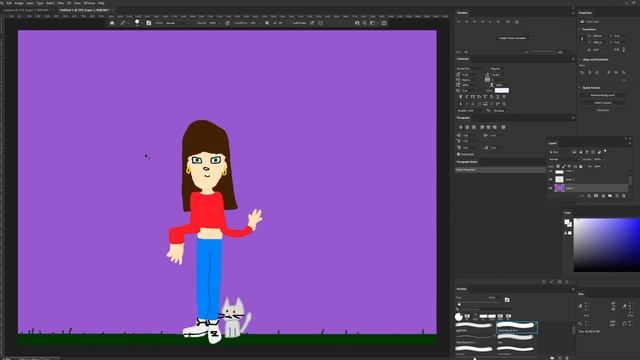Viewport: 640px width, 360px height.
Task: Collapse the Quick Actions section
Action: point(580,88)
